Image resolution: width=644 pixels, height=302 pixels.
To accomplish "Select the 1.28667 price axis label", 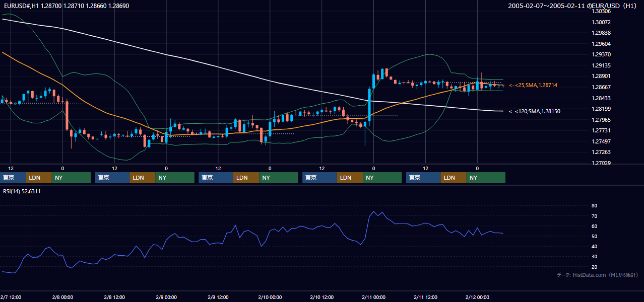I will coord(601,87).
